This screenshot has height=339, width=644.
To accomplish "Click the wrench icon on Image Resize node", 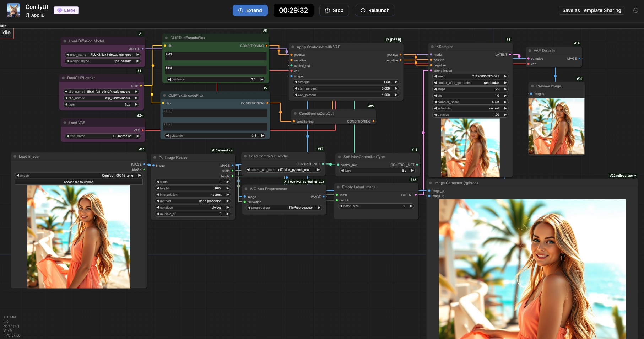I will tap(161, 157).
